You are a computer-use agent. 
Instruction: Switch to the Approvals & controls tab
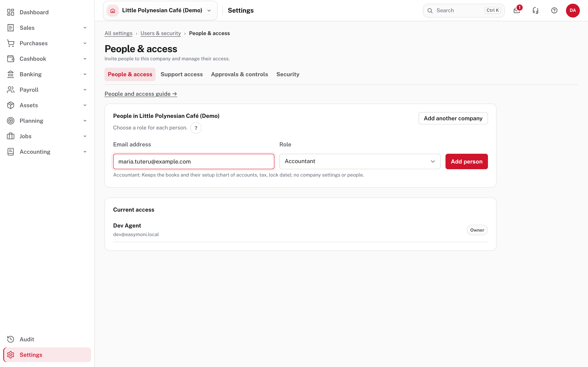click(x=239, y=74)
